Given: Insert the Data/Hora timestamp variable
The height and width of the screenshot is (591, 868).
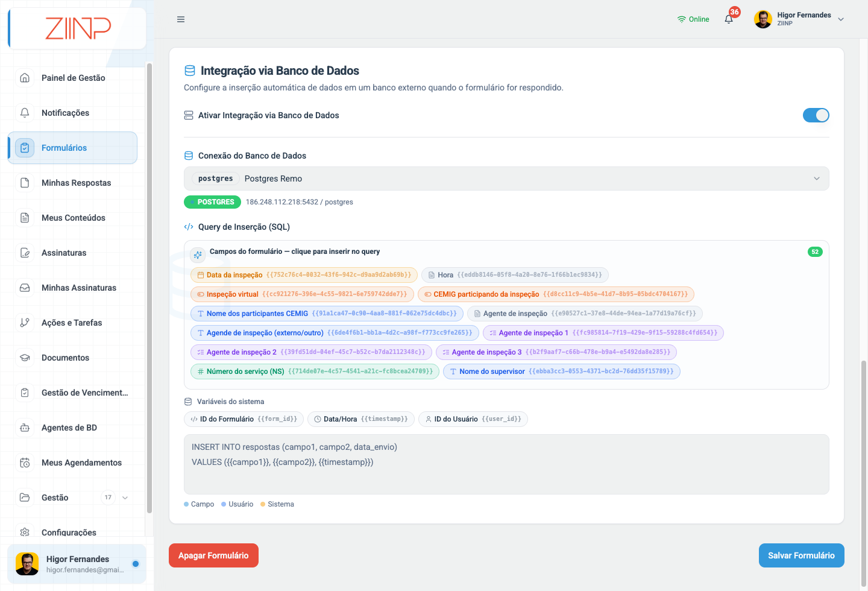Looking at the screenshot, I should 361,419.
